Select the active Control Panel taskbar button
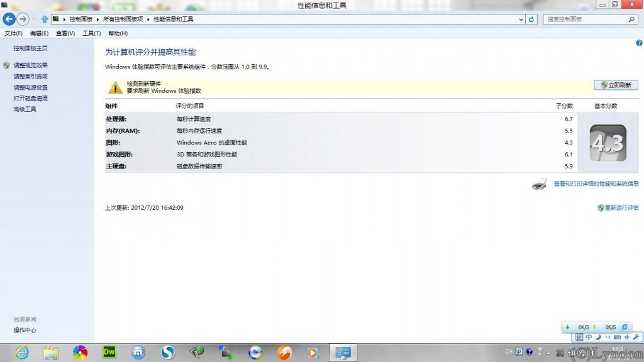This screenshot has height=362, width=644. 343,353
